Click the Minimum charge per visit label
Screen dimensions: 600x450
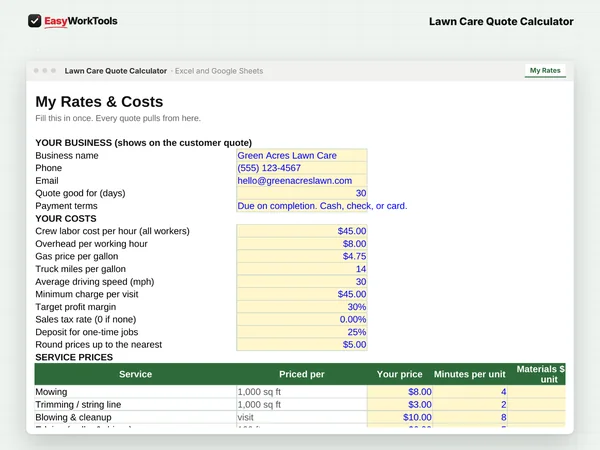coord(87,294)
